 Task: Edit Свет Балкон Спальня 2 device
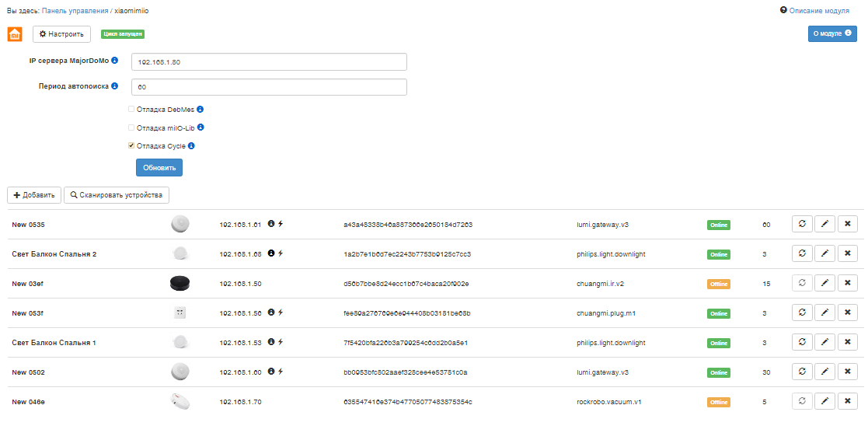pyautogui.click(x=824, y=253)
